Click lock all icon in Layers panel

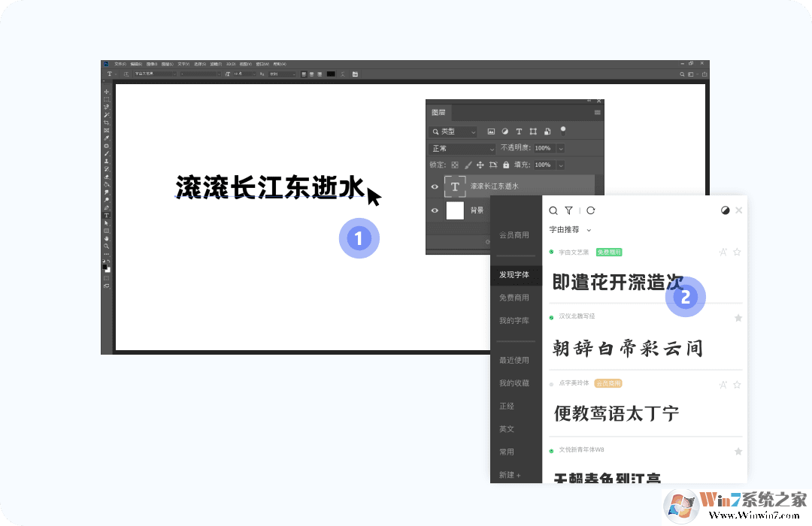coord(506,165)
